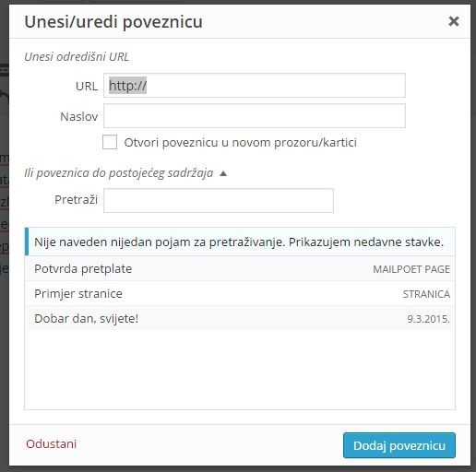Close the Unesi/uredi poveznicu dialog
The height and width of the screenshot is (472, 476).
454,21
